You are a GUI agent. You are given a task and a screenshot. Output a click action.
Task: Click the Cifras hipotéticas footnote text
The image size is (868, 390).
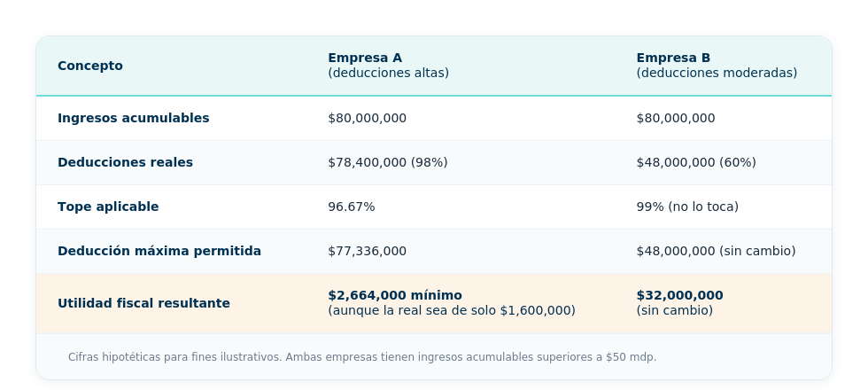coord(362,357)
